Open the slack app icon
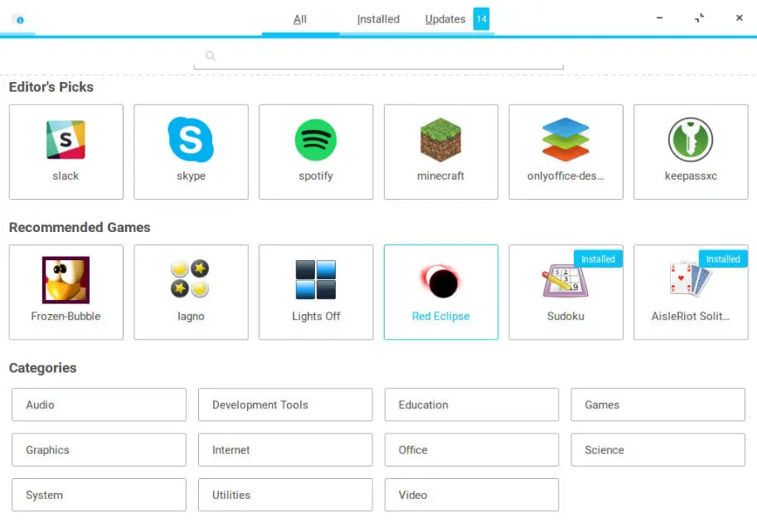The image size is (757, 532). (x=66, y=140)
